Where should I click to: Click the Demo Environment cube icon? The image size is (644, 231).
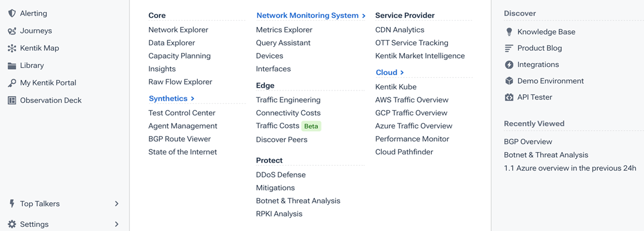(509, 81)
